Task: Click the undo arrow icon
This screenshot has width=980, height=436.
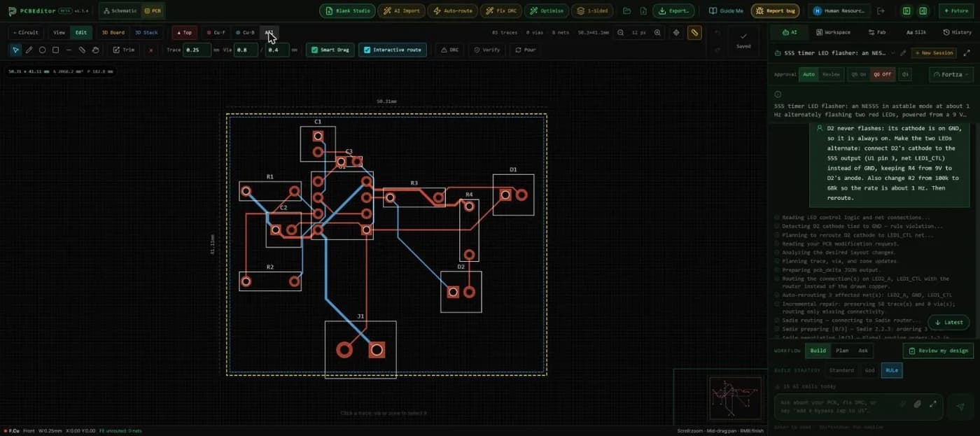Action: click(x=717, y=33)
